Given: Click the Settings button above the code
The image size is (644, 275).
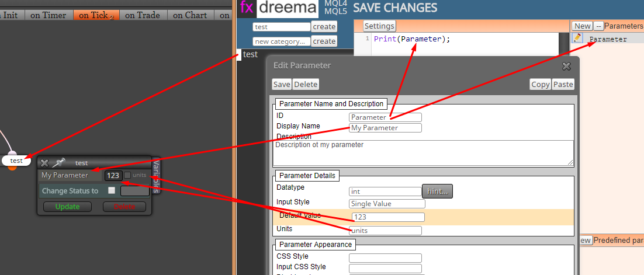Looking at the screenshot, I should pyautogui.click(x=379, y=26).
